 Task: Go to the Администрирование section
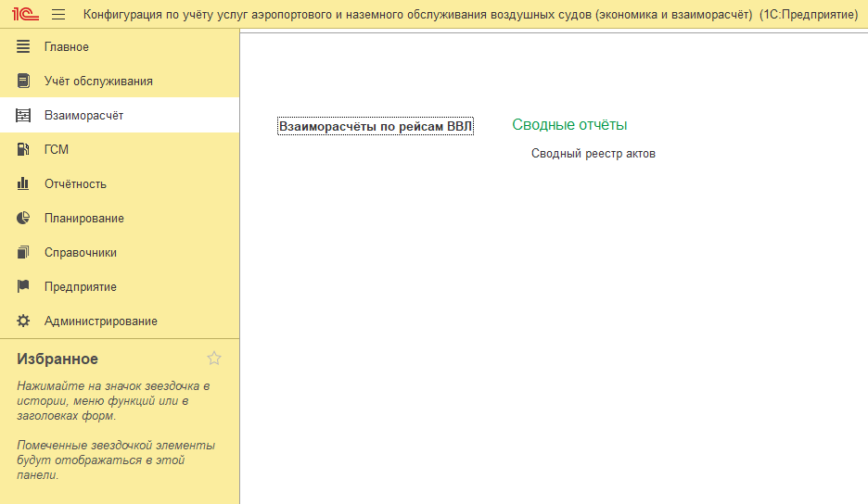(120, 321)
